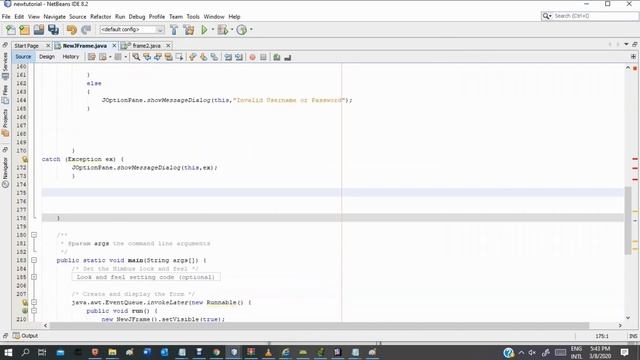Open the default config dropdown
640x360 pixels.
click(132, 30)
